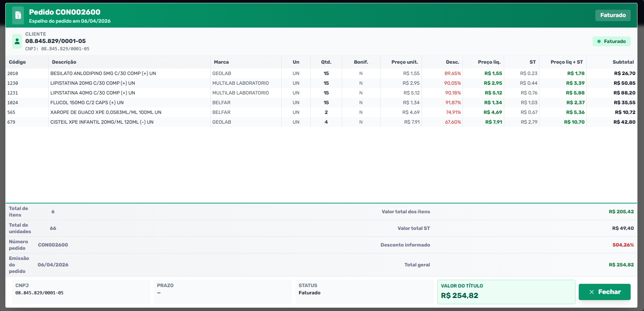Screen dimensions: 644x311
Task: Close the order with Fechar button
Action: pos(604,292)
